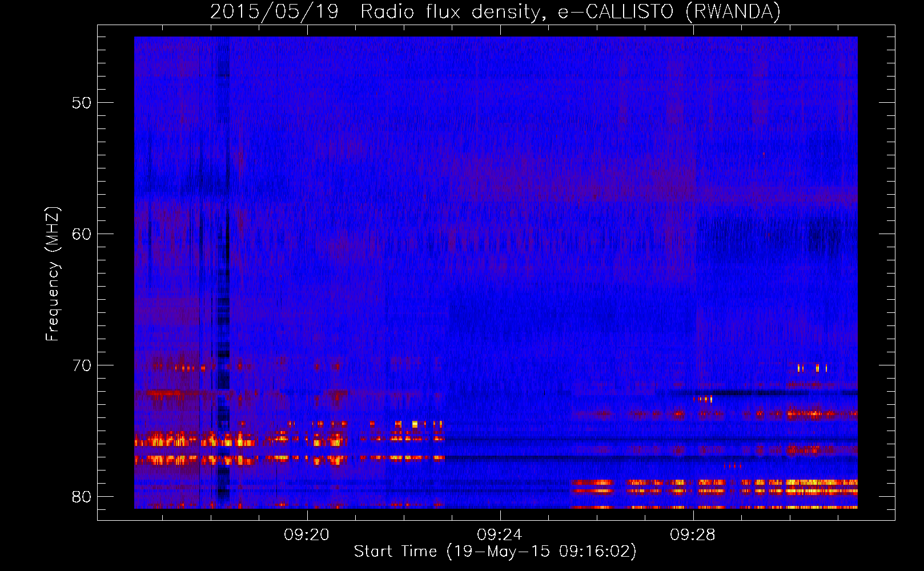Click the "Frequency (MHZ)" axis label
Screen dimensions: 924x571
pos(53,274)
